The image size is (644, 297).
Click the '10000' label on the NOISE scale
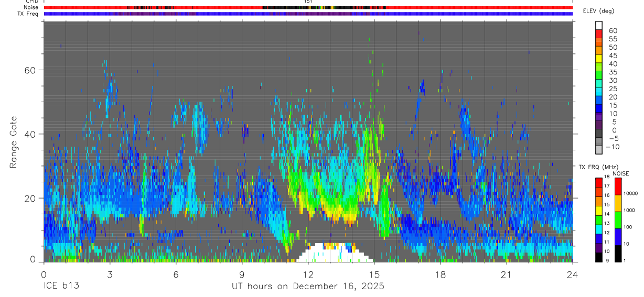630,193
